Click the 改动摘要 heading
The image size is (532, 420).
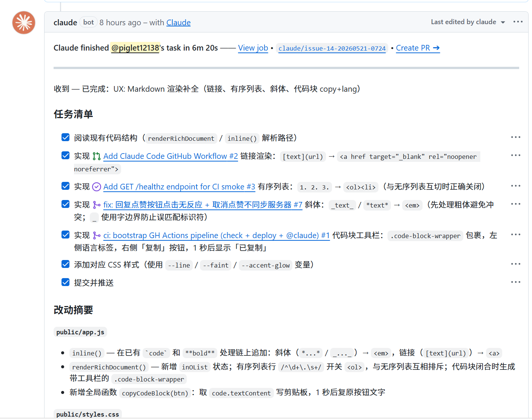pos(73,310)
